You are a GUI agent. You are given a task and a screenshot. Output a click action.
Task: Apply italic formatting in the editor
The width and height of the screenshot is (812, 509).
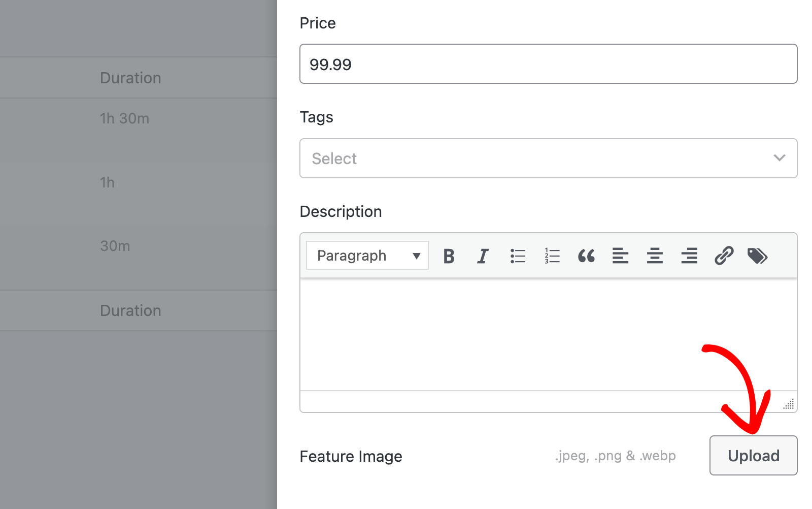click(482, 256)
